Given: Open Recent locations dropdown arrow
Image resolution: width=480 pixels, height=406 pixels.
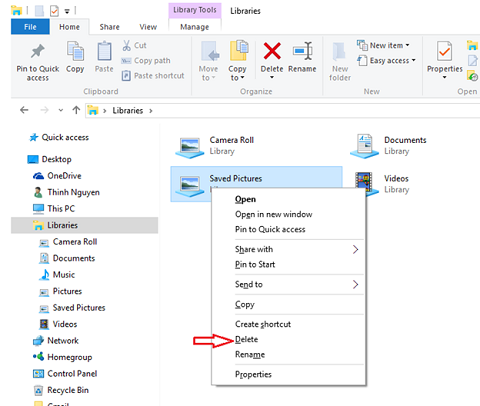Looking at the screenshot, I should (60, 110).
